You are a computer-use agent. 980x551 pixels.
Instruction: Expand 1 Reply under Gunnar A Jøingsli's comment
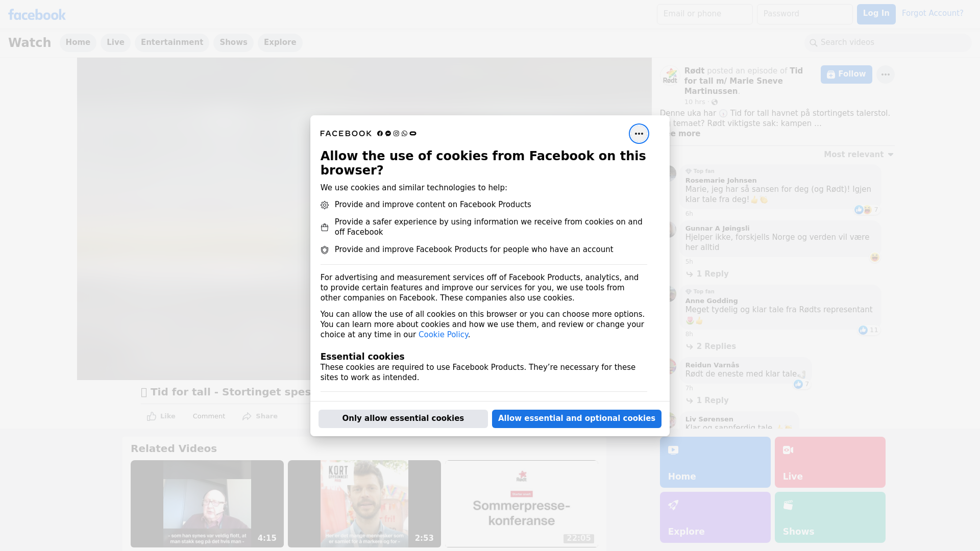712,274
